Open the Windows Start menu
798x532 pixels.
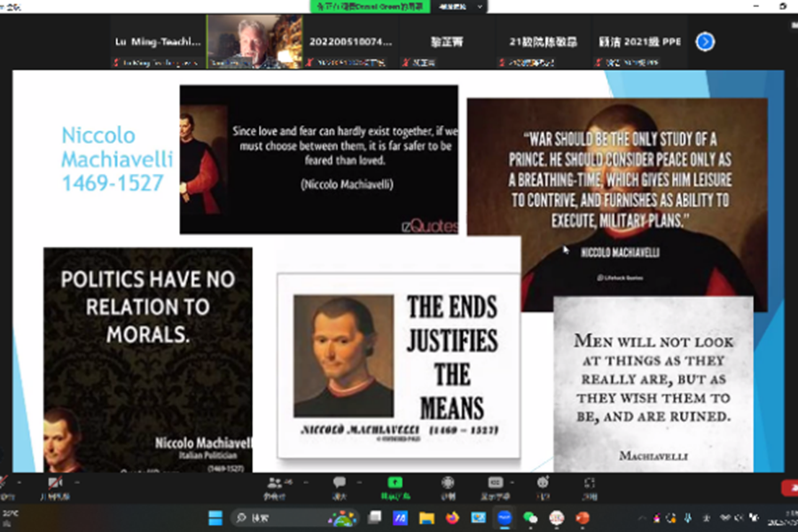click(215, 518)
